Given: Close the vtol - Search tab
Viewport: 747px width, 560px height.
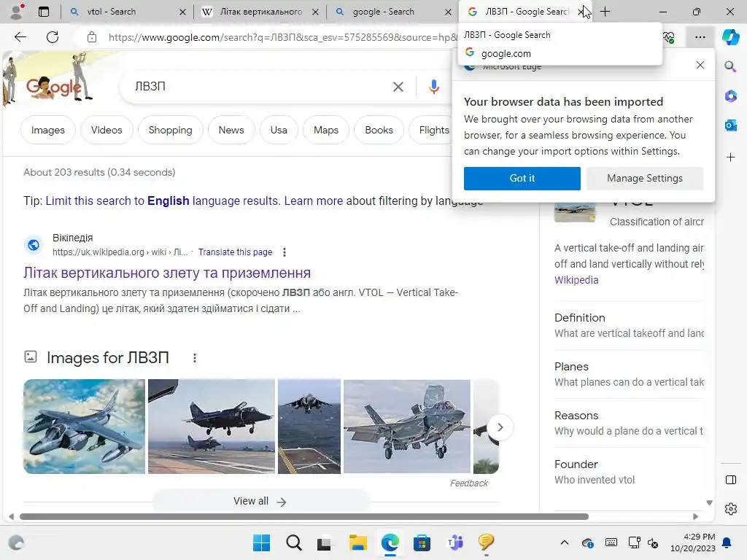Looking at the screenshot, I should click(182, 12).
